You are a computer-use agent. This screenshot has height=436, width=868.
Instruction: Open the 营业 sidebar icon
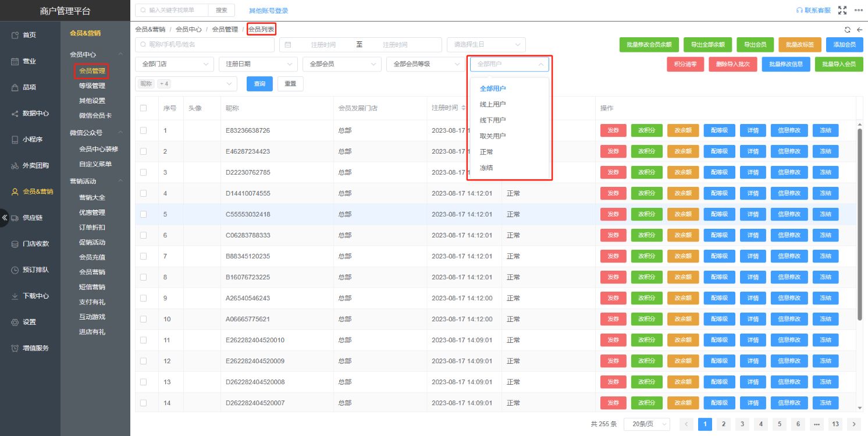[15, 62]
